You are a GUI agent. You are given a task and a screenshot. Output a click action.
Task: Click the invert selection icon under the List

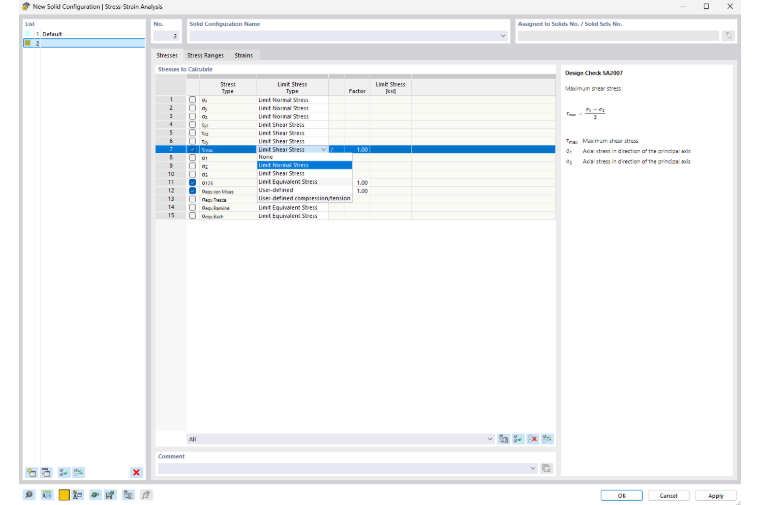click(79, 472)
